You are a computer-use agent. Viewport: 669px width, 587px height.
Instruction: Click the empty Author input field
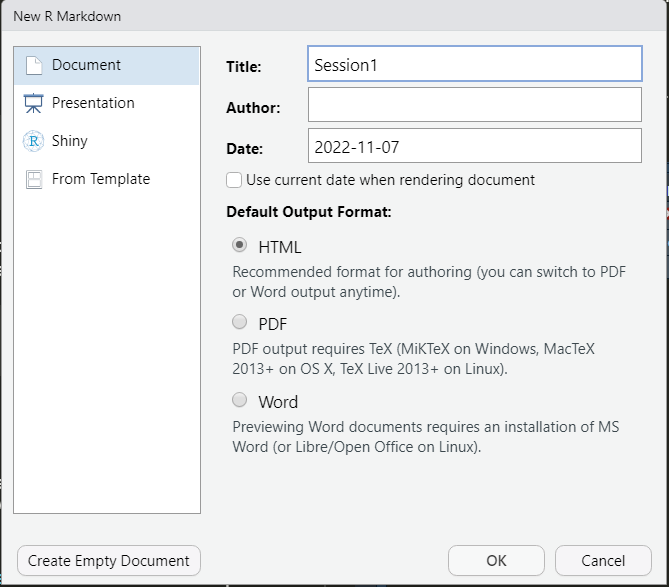coord(474,105)
